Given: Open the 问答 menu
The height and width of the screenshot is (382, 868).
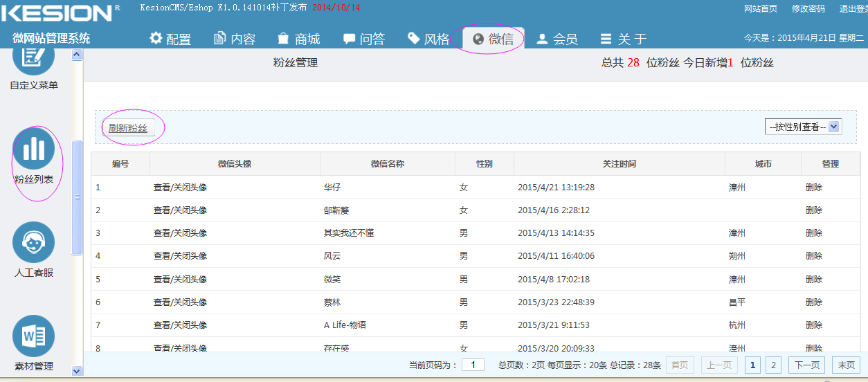Looking at the screenshot, I should pos(364,39).
